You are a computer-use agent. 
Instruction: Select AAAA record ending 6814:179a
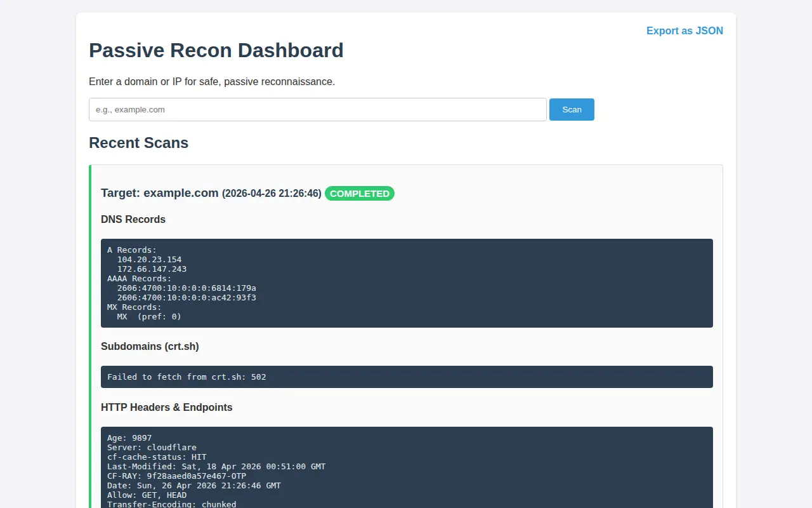coord(187,288)
